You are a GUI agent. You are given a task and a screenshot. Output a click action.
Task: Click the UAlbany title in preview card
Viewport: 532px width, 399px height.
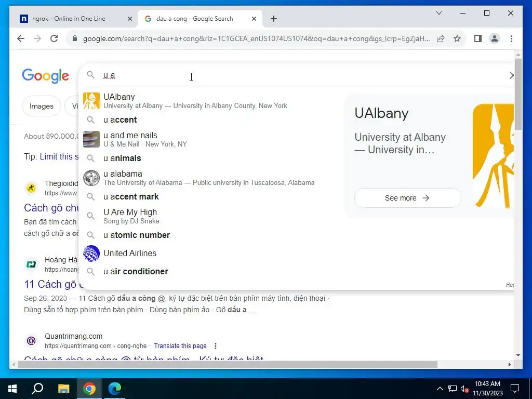381,113
